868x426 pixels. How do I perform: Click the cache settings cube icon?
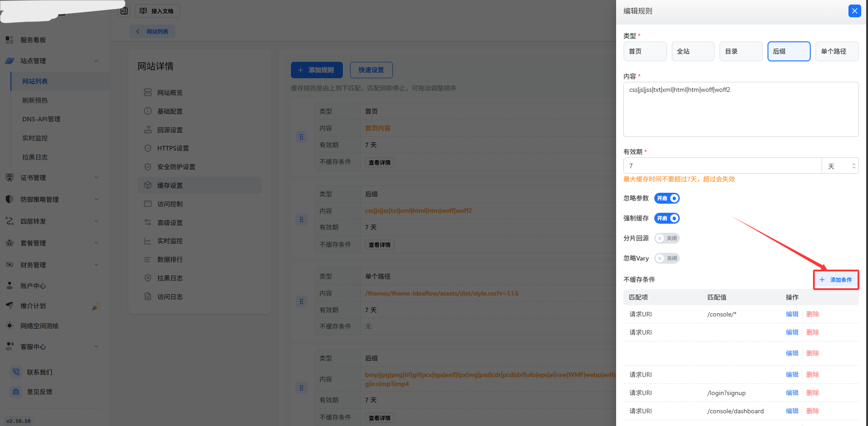coord(148,185)
